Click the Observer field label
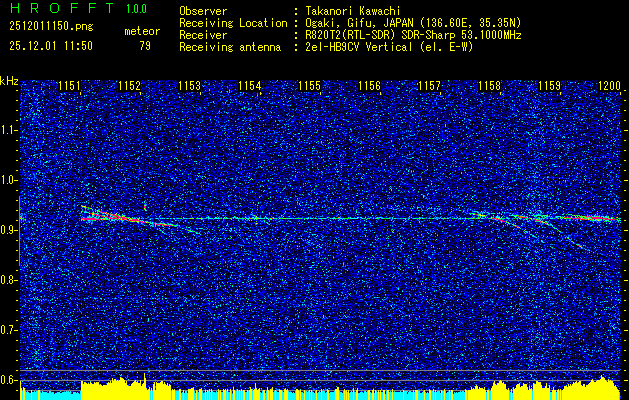 pos(203,11)
